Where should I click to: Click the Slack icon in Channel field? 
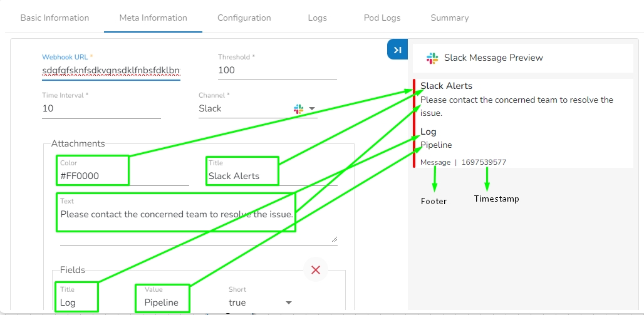coord(299,108)
